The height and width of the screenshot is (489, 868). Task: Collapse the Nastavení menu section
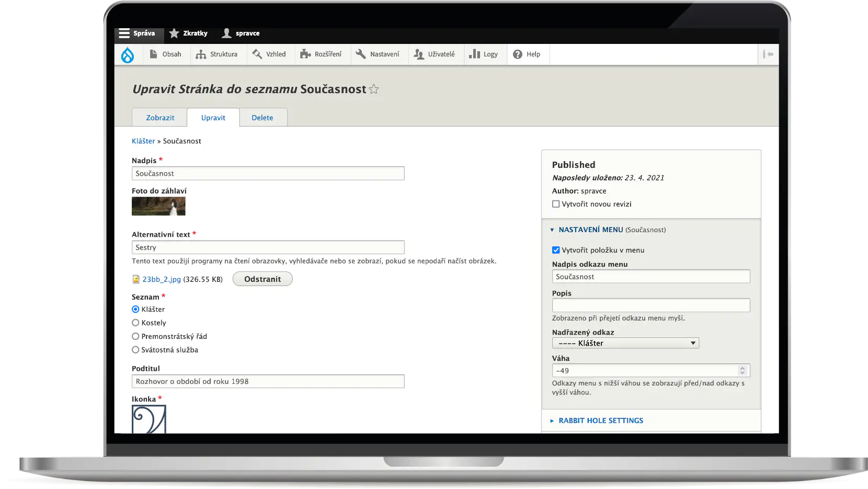click(x=590, y=230)
